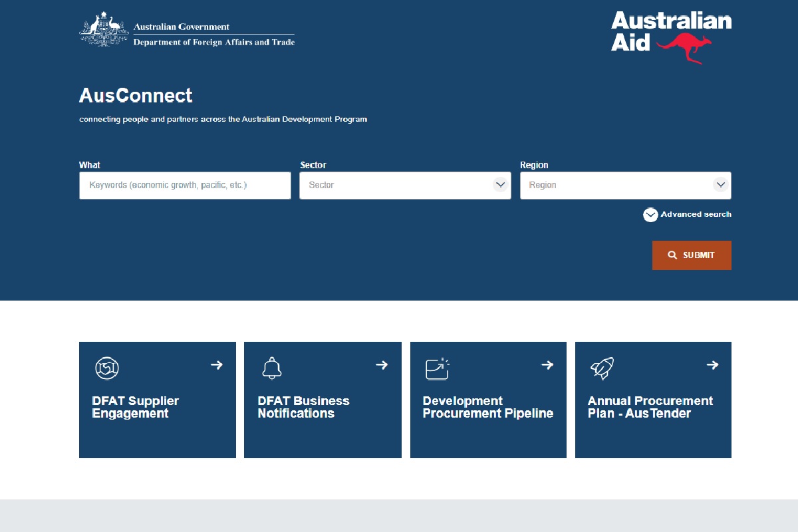Go to Development Procurement Pipeline title
This screenshot has height=532, width=798.
tap(487, 407)
